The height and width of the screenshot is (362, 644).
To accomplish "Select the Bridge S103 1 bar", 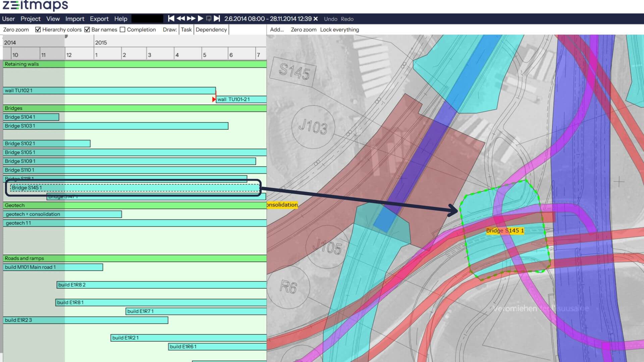I will [116, 126].
